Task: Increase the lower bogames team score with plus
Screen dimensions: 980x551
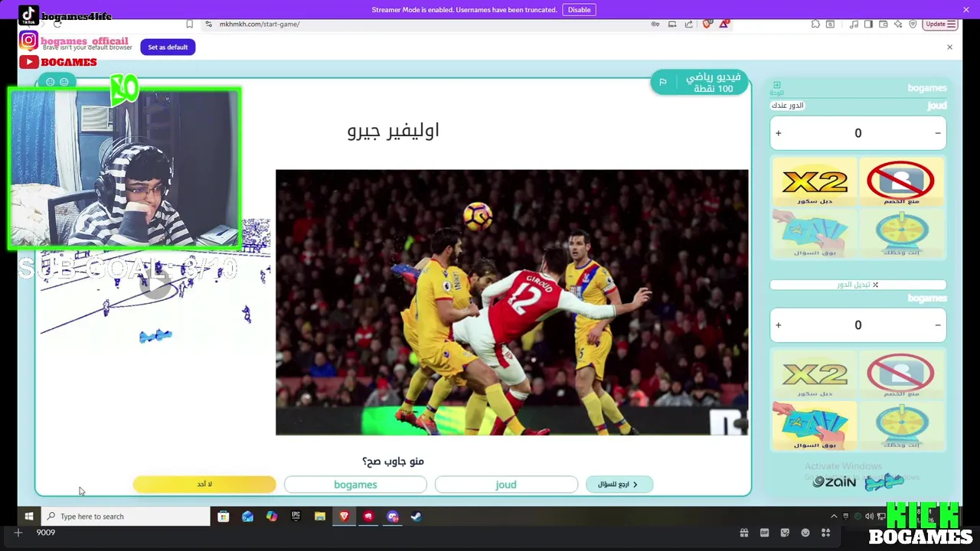Action: 778,325
